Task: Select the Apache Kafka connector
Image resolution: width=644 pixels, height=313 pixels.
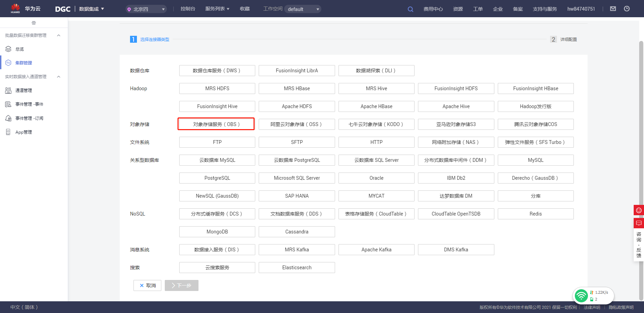Action: [x=376, y=250]
